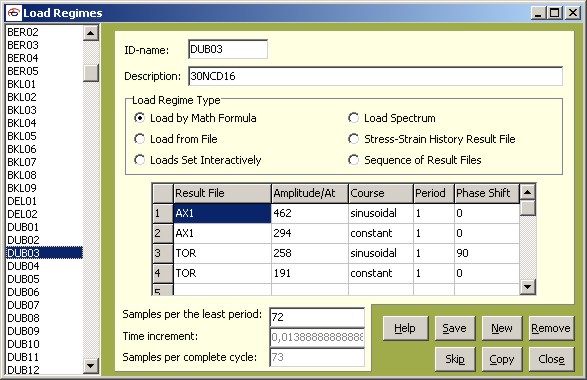587x380 pixels.
Task: Click row 3 Result File cell TOR
Action: point(222,253)
